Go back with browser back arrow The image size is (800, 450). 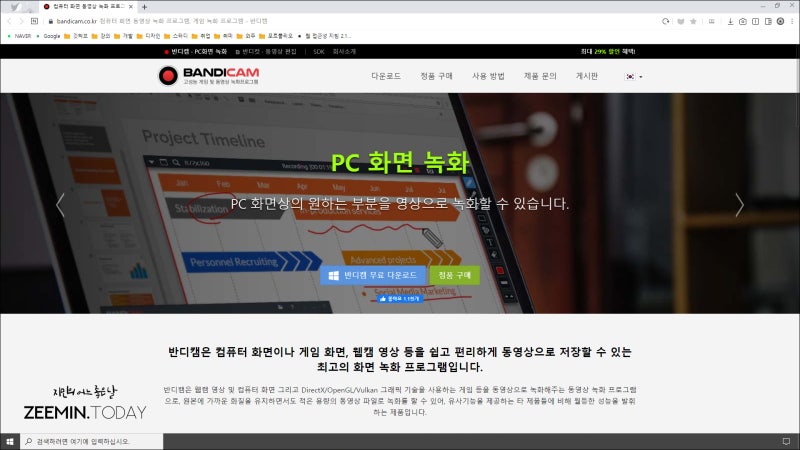click(9, 21)
